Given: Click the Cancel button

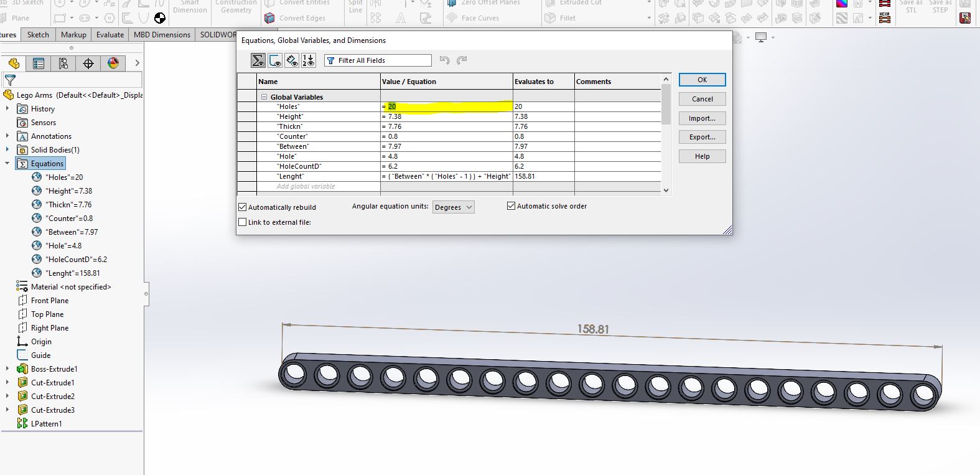Looking at the screenshot, I should (702, 99).
